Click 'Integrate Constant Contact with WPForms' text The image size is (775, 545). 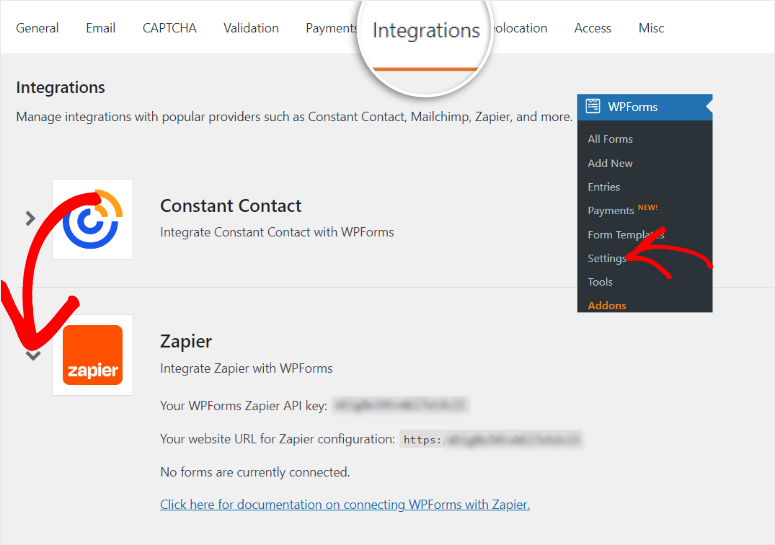point(277,232)
